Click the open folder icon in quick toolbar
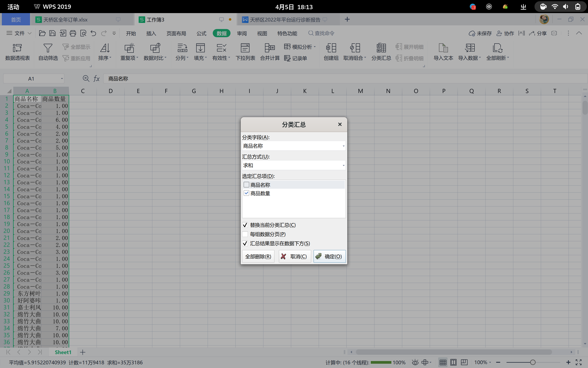 tap(42, 33)
